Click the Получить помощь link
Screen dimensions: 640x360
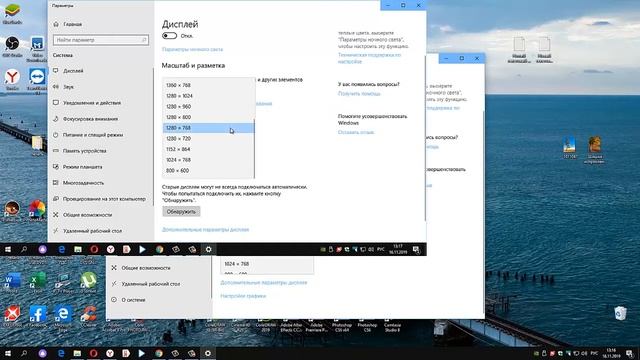pyautogui.click(x=359, y=93)
